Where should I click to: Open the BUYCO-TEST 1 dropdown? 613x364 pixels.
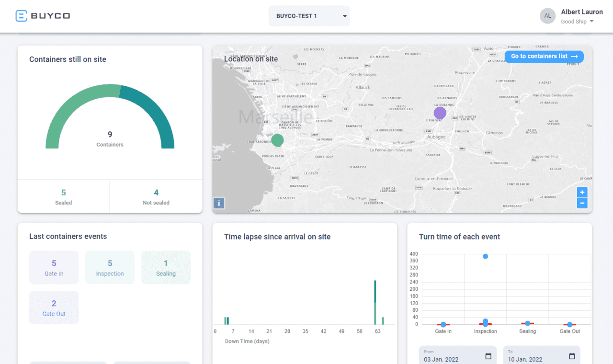(309, 15)
